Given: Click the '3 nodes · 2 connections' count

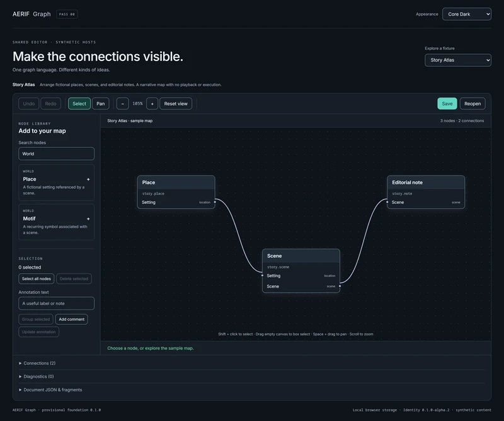Looking at the screenshot, I should (x=462, y=121).
